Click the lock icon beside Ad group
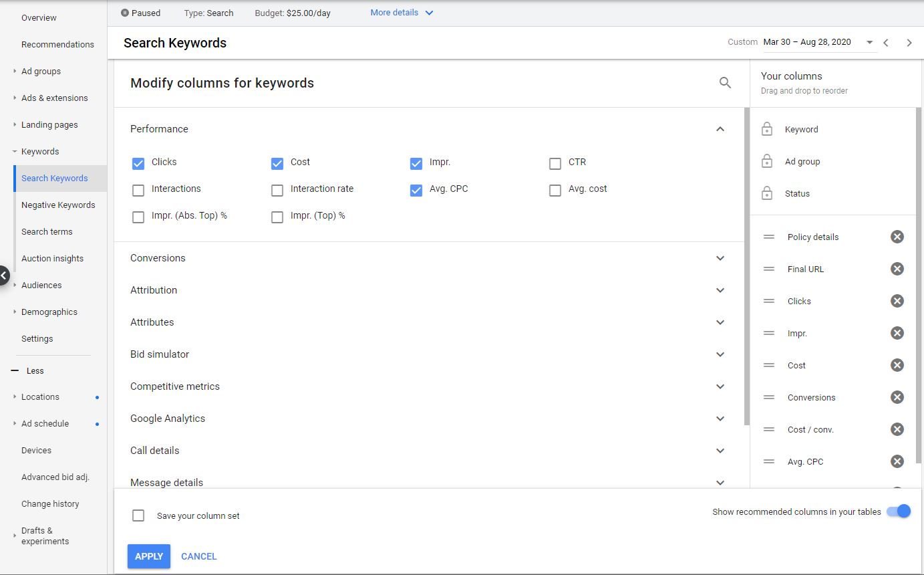The height and width of the screenshot is (575, 924). (767, 161)
